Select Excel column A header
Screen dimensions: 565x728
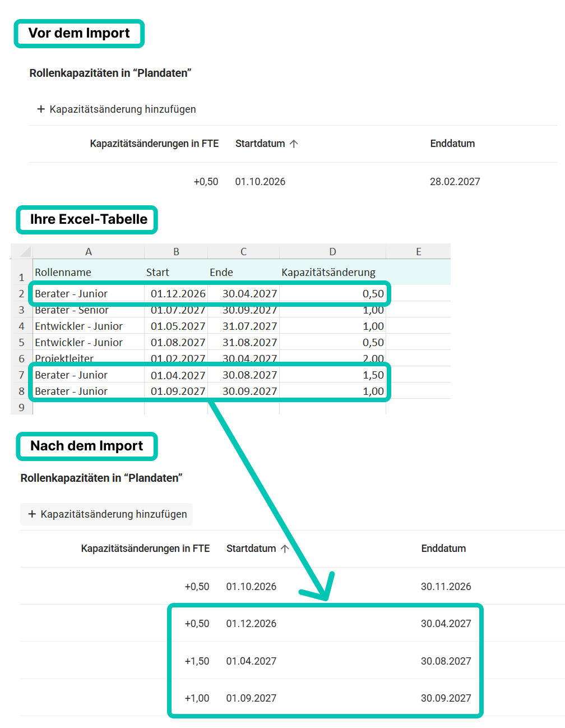click(x=89, y=252)
